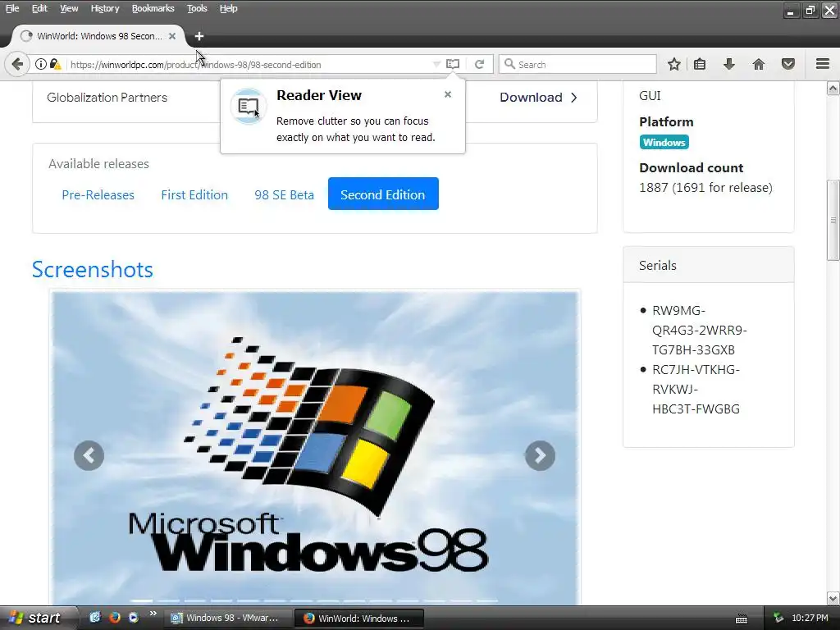The width and height of the screenshot is (840, 630).
Task: Open address bar history dropdown arrow
Action: (436, 64)
